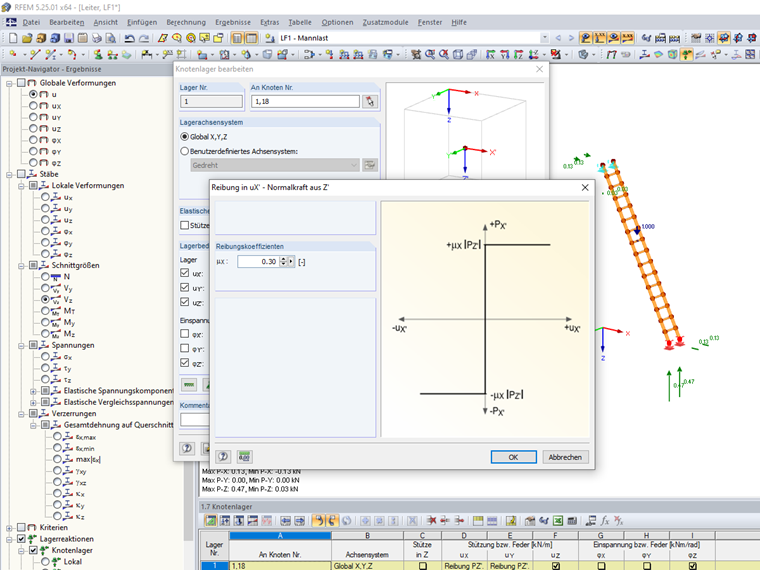Select column header A in Knotenlager table
760x570 pixels.
280,536
